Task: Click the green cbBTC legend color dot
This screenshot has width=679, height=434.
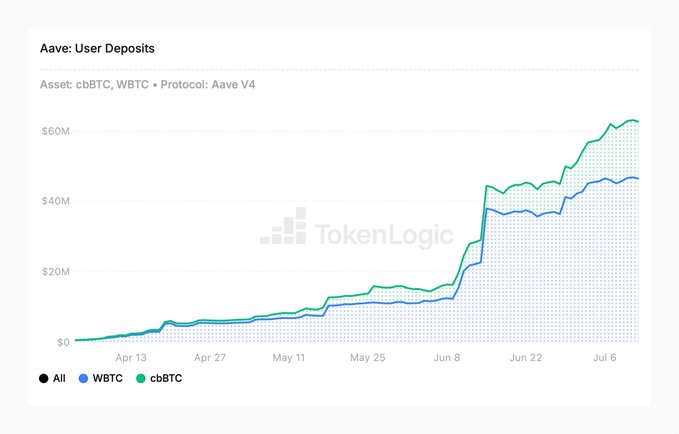Action: coord(141,378)
